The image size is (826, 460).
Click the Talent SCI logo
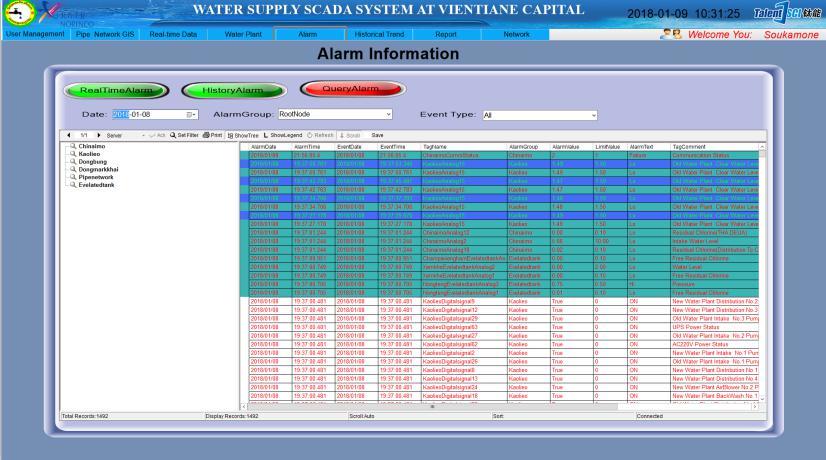786,12
